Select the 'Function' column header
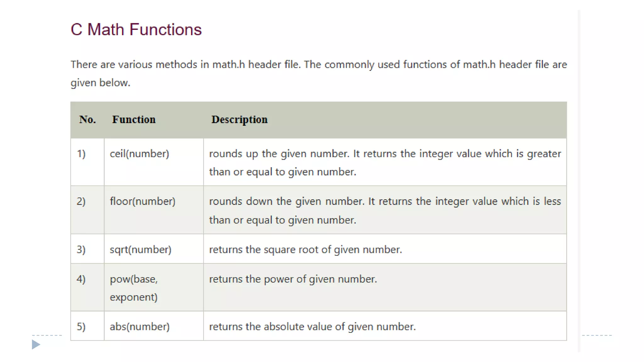Viewport: 644px width, 362px height. point(134,119)
